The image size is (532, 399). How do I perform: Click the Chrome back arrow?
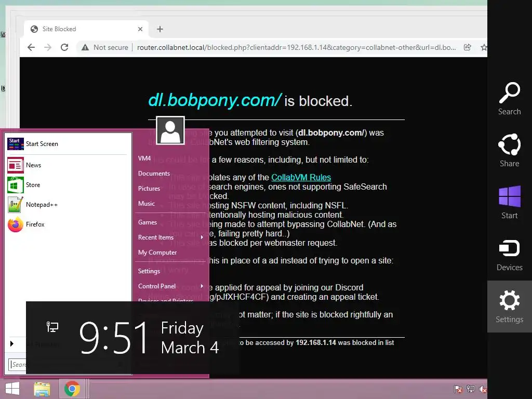pos(31,47)
